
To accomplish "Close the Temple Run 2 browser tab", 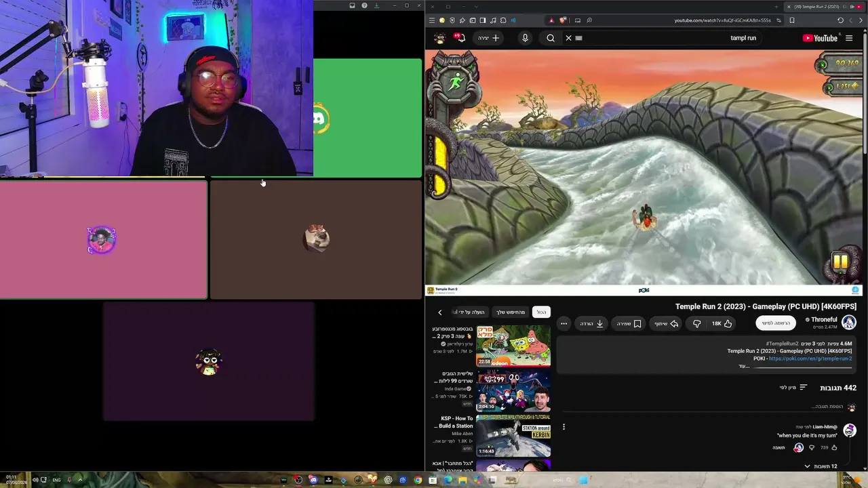I will (x=789, y=7).
